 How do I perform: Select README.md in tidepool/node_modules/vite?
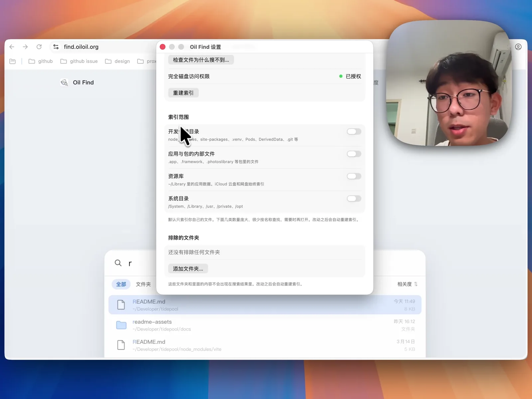(265, 345)
